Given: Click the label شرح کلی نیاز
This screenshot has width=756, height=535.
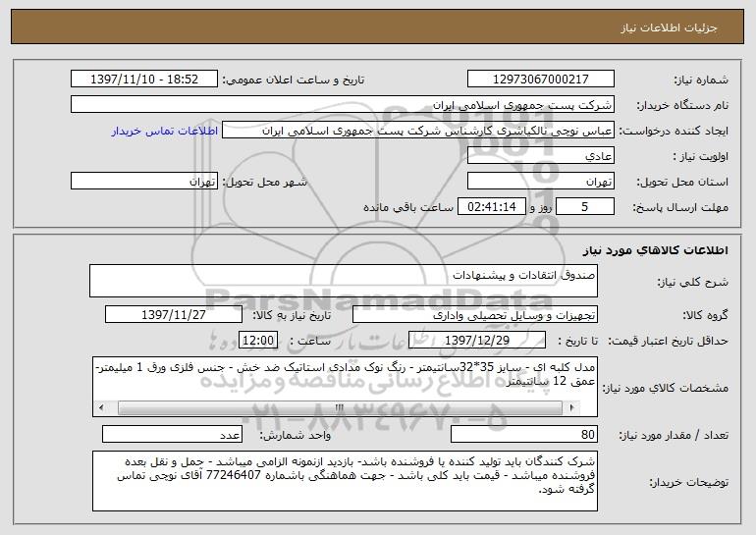Looking at the screenshot, I should pyautogui.click(x=693, y=282).
